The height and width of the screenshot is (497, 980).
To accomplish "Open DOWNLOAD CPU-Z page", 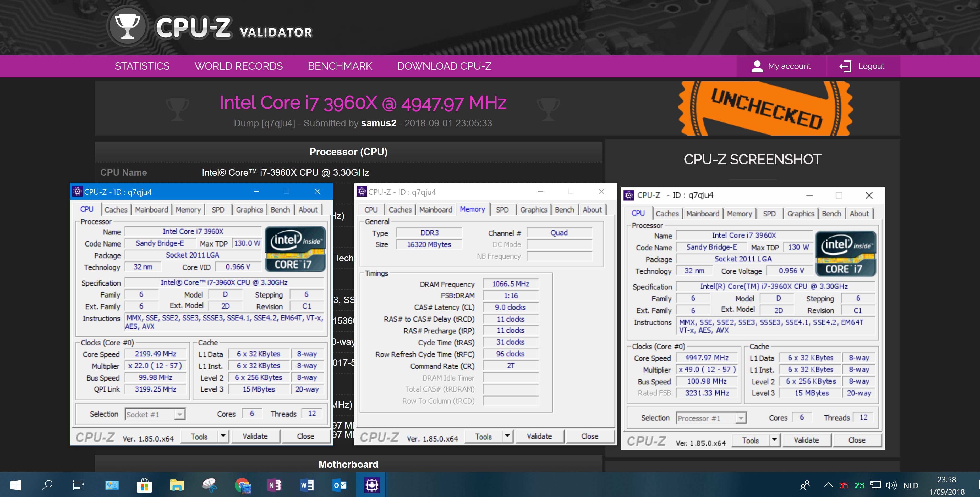I will (444, 66).
